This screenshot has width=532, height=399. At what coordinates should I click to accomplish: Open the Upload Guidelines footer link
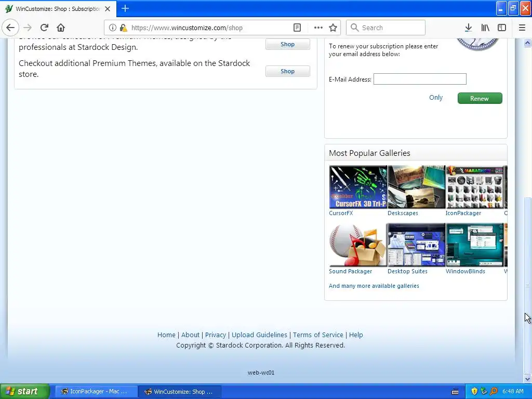259,335
